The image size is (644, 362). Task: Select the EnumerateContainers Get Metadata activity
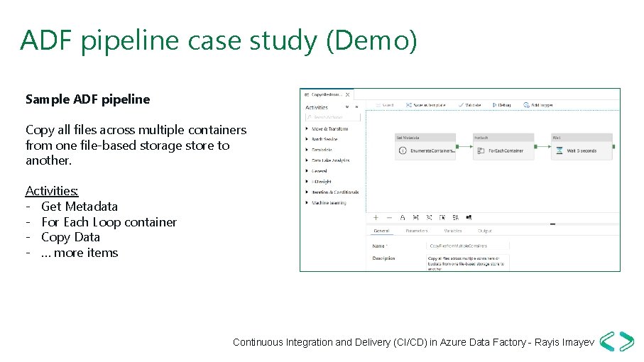[x=425, y=146]
